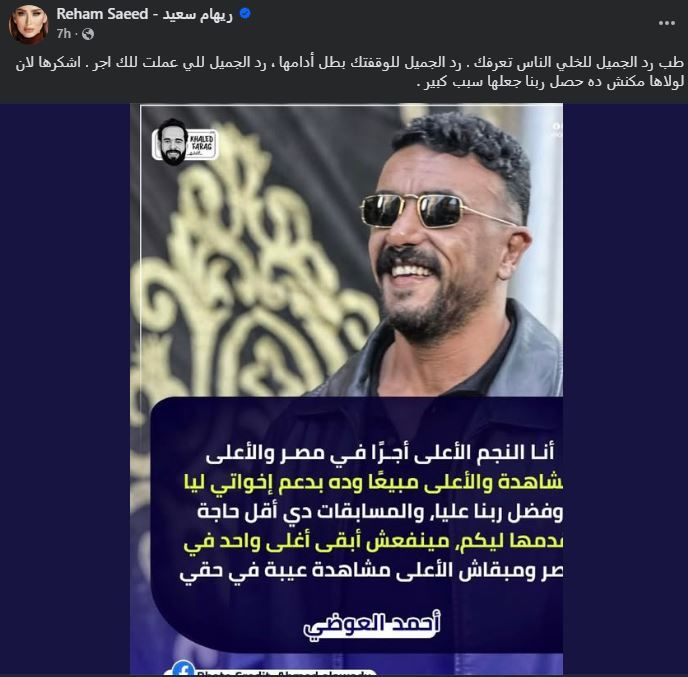Open the Reham Saeed profile name link

point(102,14)
